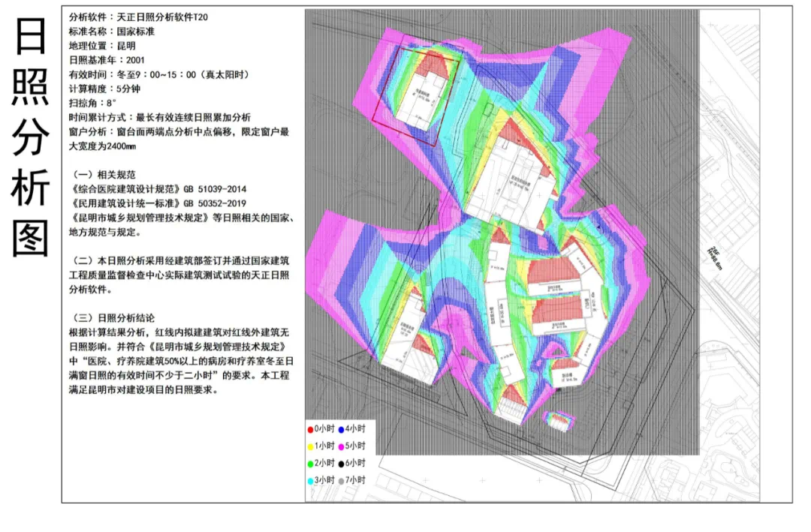Viewport: 811px width, 532px height.
Task: Select the line starting '时间累计方式'
Action: [x=159, y=117]
